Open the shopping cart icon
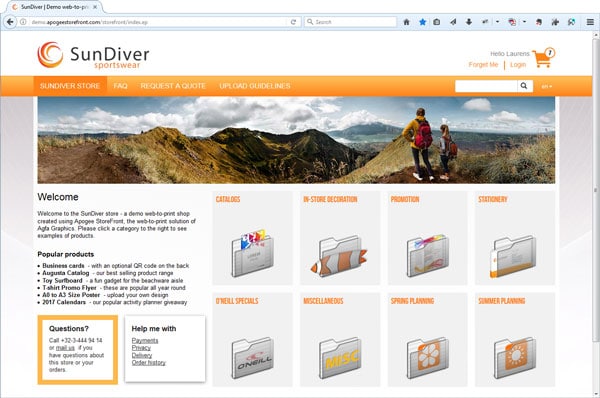Viewport: 600px width, 398px height. [x=543, y=58]
